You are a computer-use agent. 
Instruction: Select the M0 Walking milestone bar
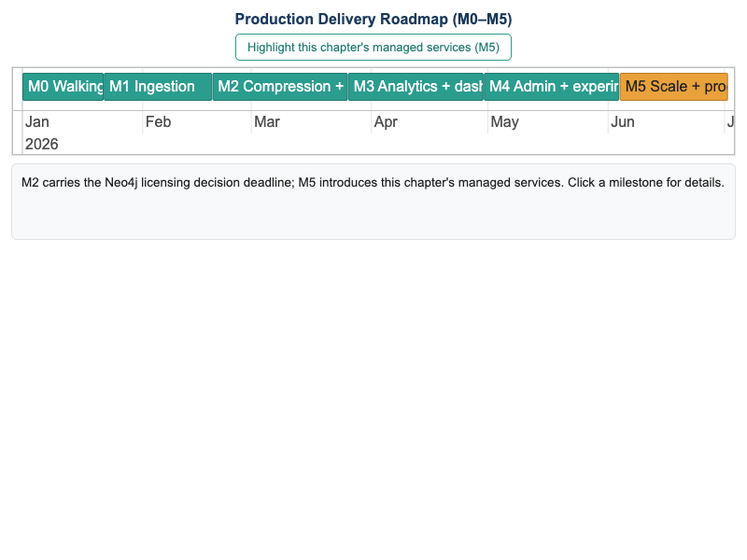coord(63,87)
